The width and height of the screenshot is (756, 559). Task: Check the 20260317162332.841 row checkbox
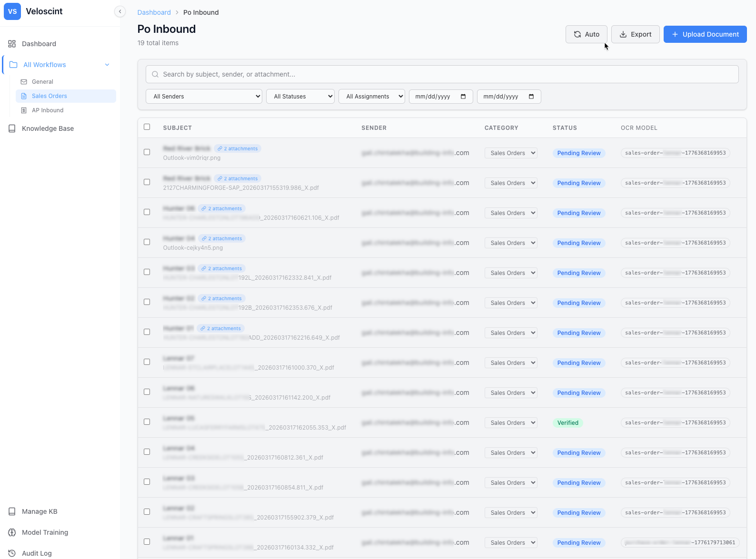[x=147, y=272]
